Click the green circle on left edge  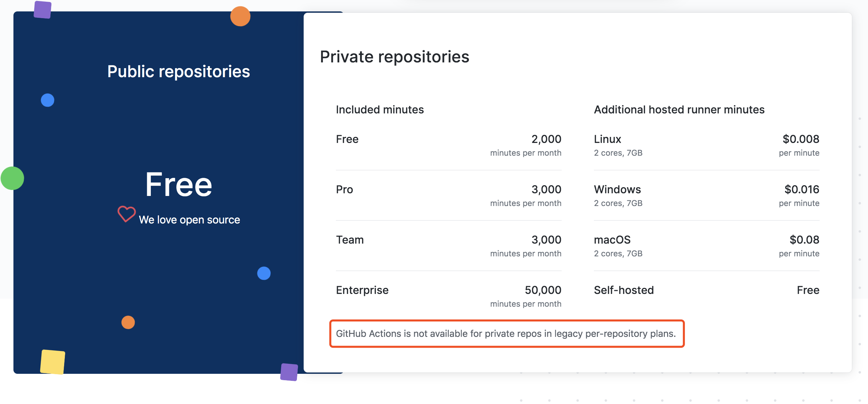tap(12, 178)
